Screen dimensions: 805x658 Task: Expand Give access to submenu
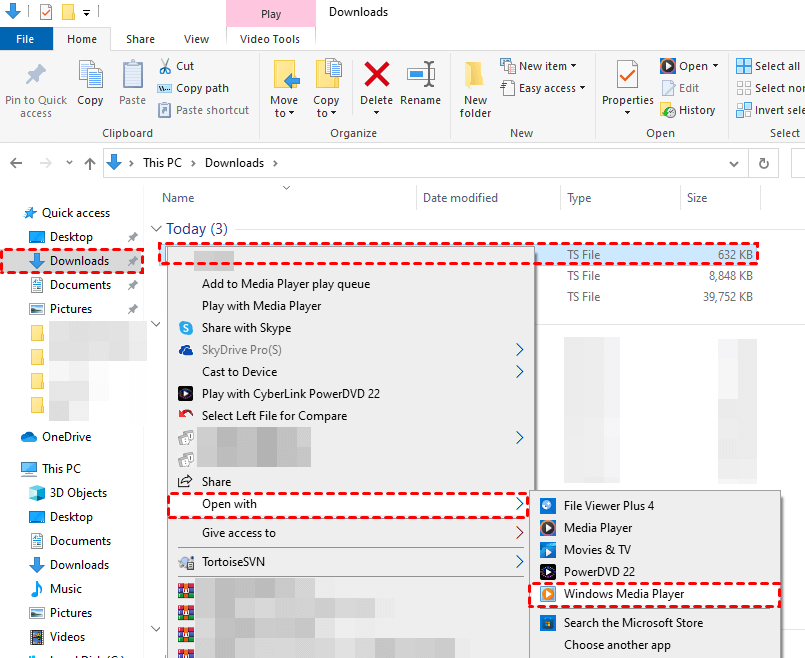tap(520, 533)
